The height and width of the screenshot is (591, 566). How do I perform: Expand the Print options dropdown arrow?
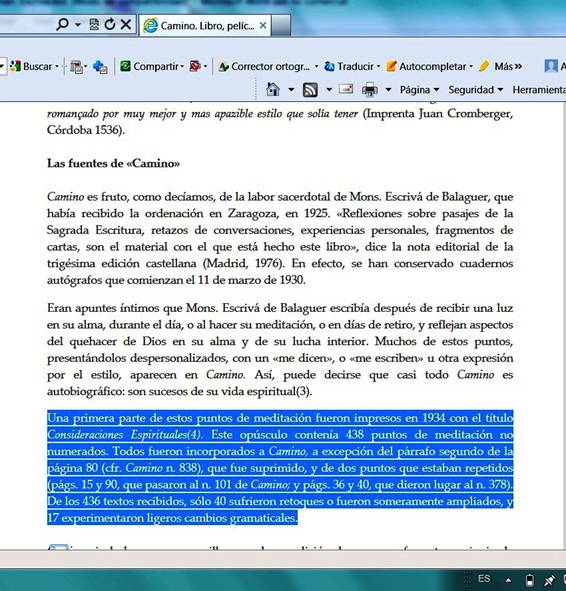click(389, 90)
